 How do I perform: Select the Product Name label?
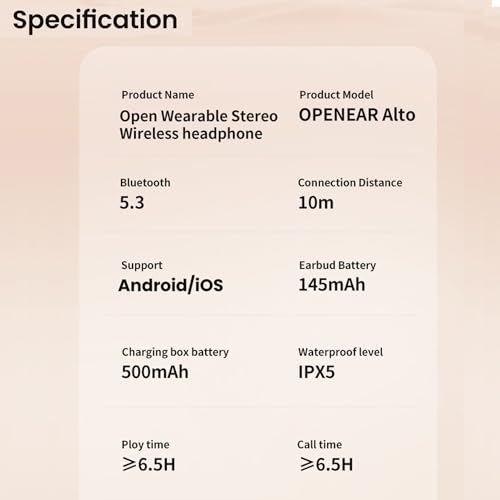pos(158,95)
